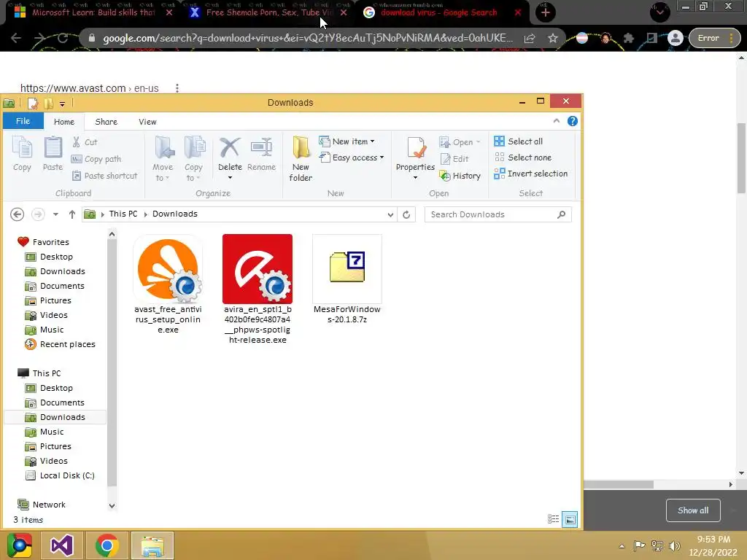Create a New folder from ribbon
This screenshot has height=560, width=747.
tap(301, 158)
